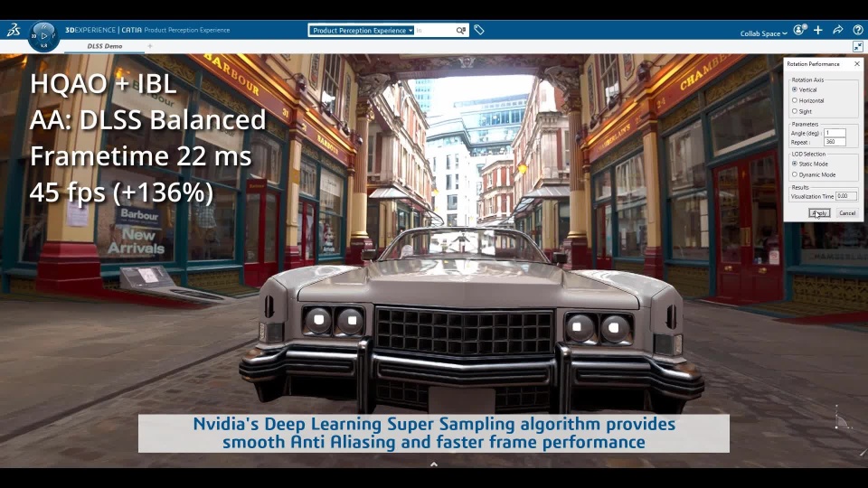
Task: Click the Apply button
Action: (x=819, y=213)
